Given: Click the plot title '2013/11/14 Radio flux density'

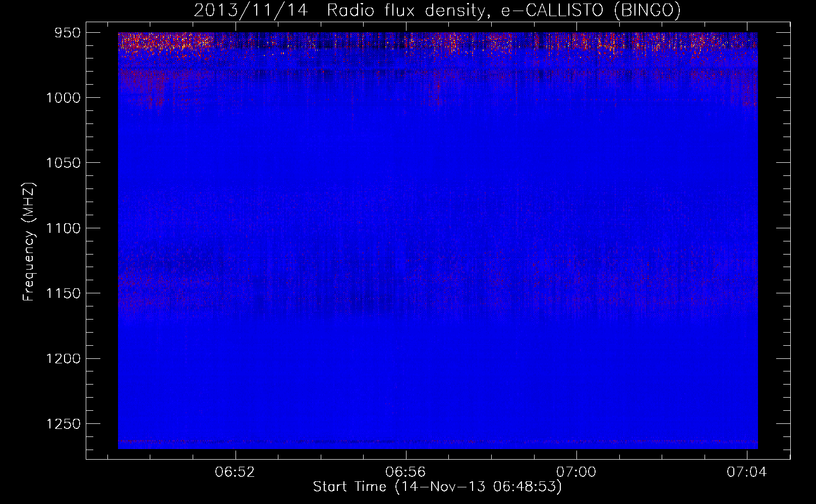Looking at the screenshot, I should pos(437,11).
